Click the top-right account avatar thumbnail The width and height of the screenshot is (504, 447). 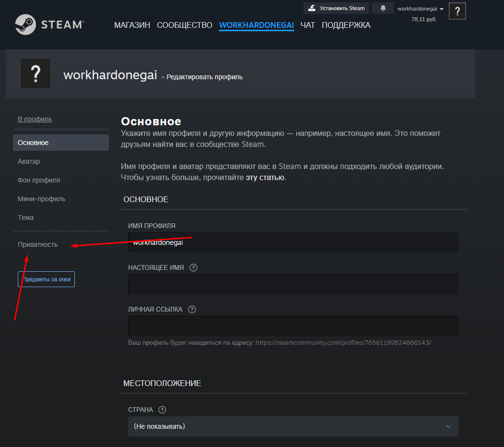coord(457,11)
